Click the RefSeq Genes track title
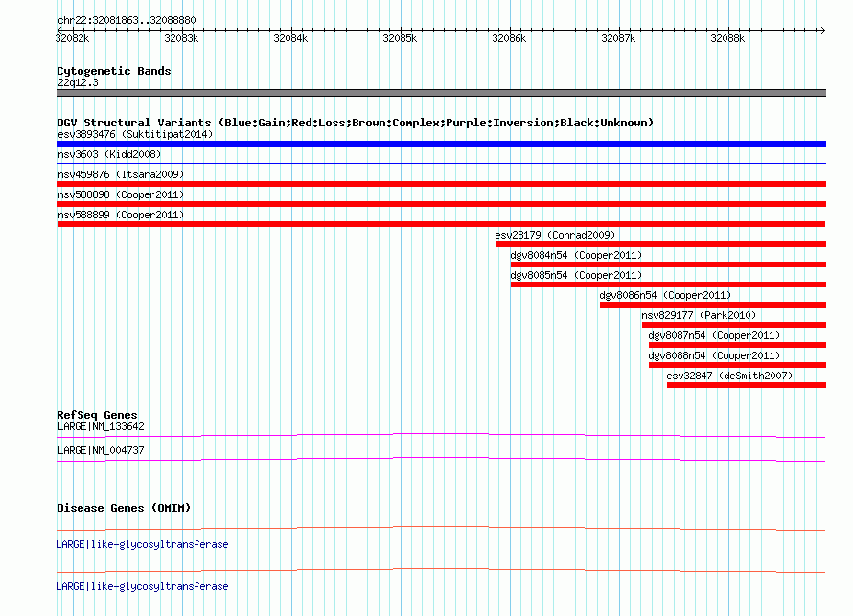 (x=97, y=415)
